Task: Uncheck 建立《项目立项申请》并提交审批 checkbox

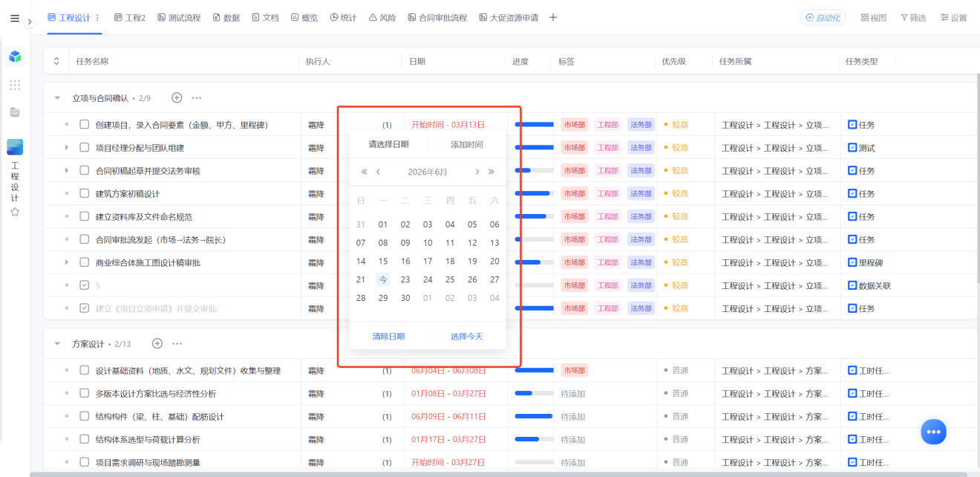Action: click(85, 308)
